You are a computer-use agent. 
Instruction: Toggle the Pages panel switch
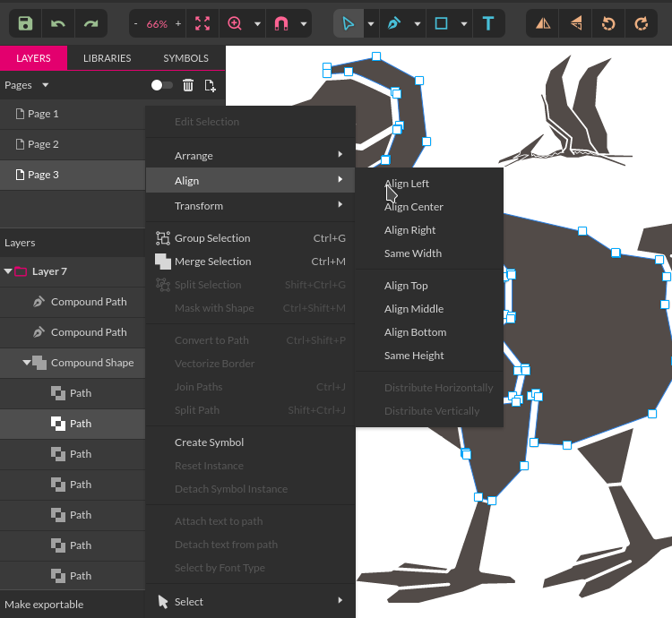(161, 85)
